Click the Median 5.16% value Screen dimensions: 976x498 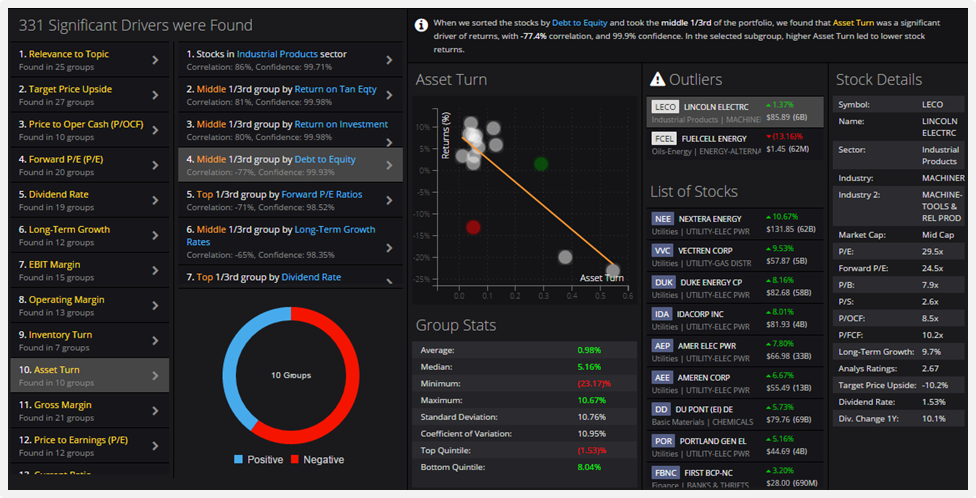pyautogui.click(x=589, y=367)
